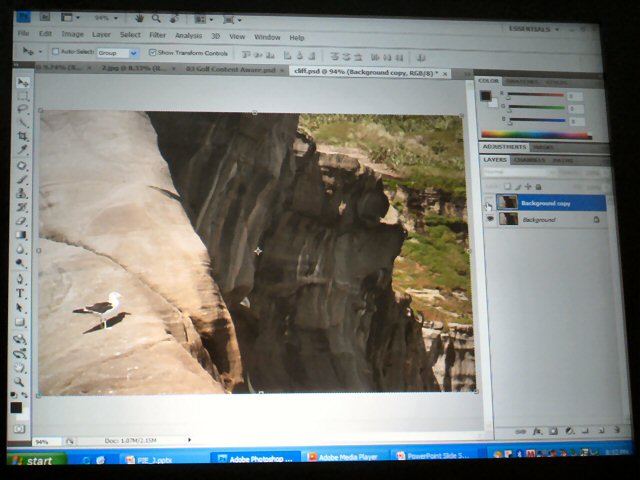Viewport: 640px width, 480px height.
Task: Enable the Auto-Select checkbox
Action: coord(56,52)
